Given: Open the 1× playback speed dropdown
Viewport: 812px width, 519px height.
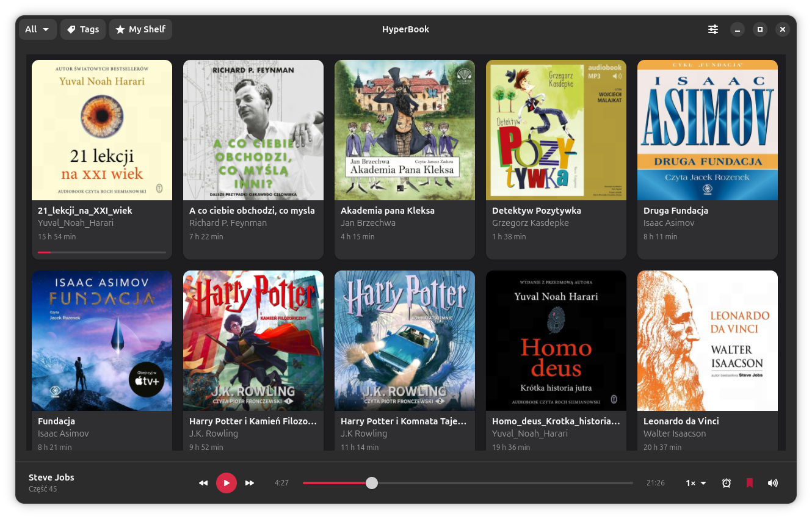Looking at the screenshot, I should pos(696,483).
